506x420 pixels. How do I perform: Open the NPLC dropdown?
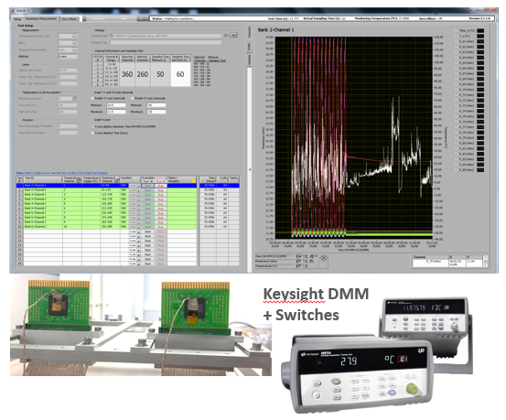pyautogui.click(x=74, y=43)
